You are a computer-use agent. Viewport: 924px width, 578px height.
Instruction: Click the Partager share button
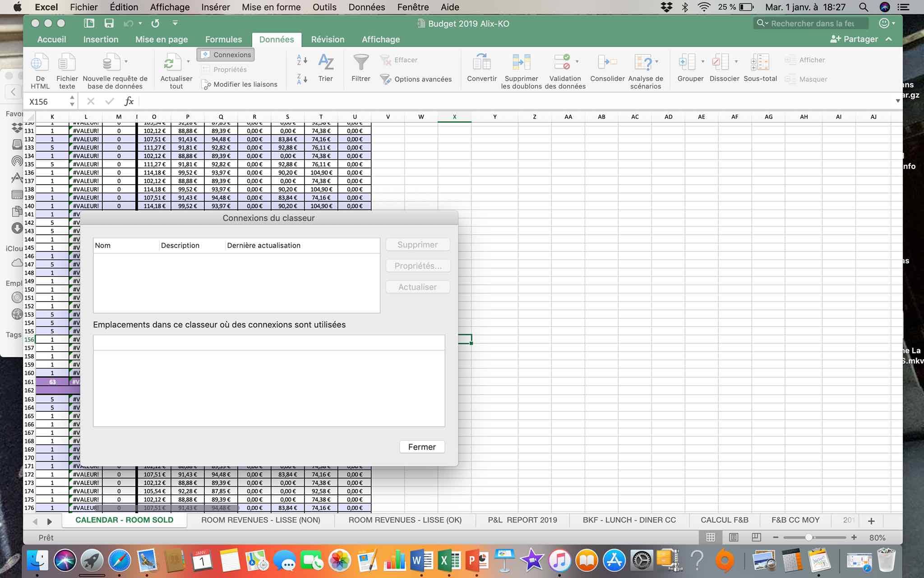854,39
